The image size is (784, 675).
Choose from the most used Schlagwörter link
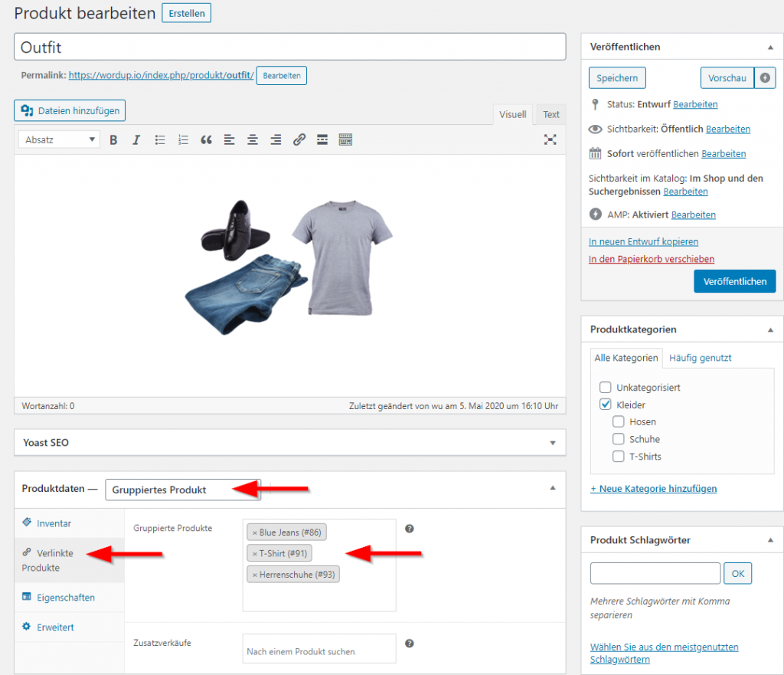click(664, 653)
